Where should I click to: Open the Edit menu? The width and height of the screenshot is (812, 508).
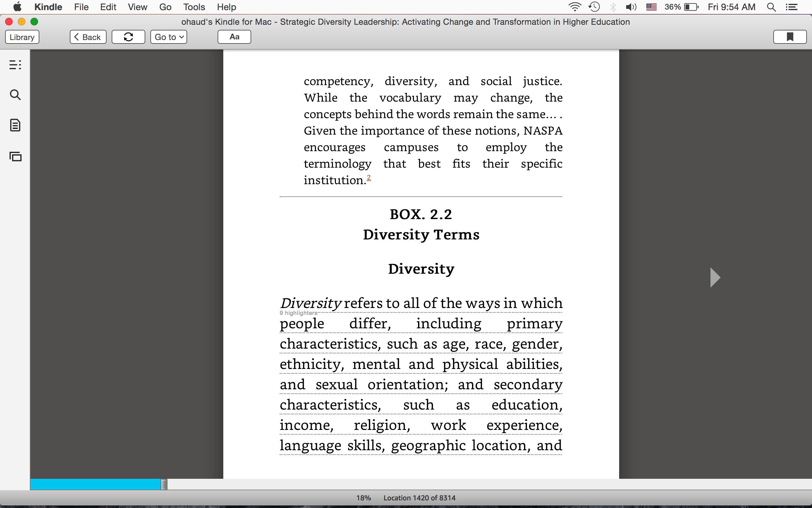(x=108, y=7)
